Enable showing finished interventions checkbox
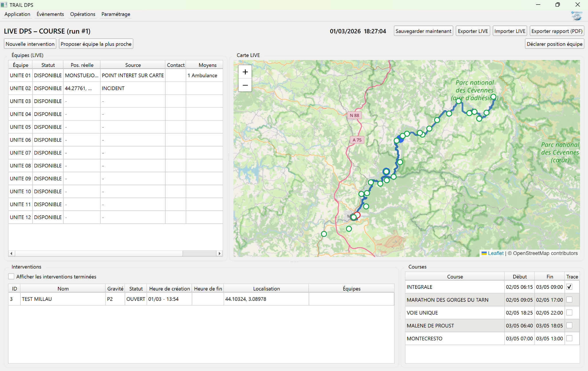The image size is (588, 371). click(11, 277)
